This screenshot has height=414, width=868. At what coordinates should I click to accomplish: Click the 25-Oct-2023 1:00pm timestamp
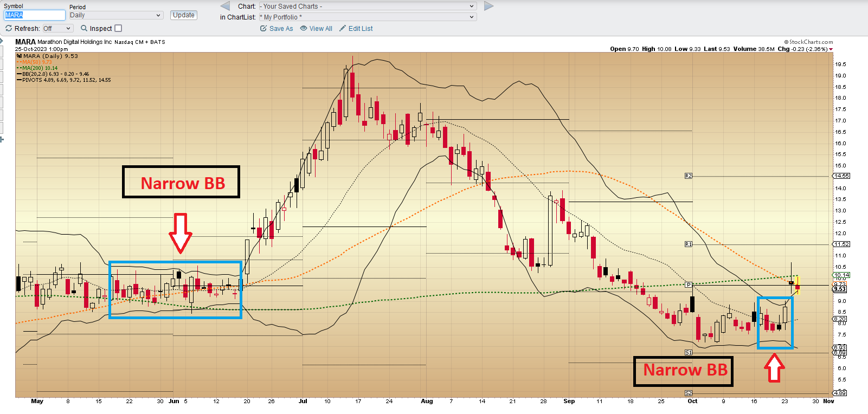[x=41, y=49]
